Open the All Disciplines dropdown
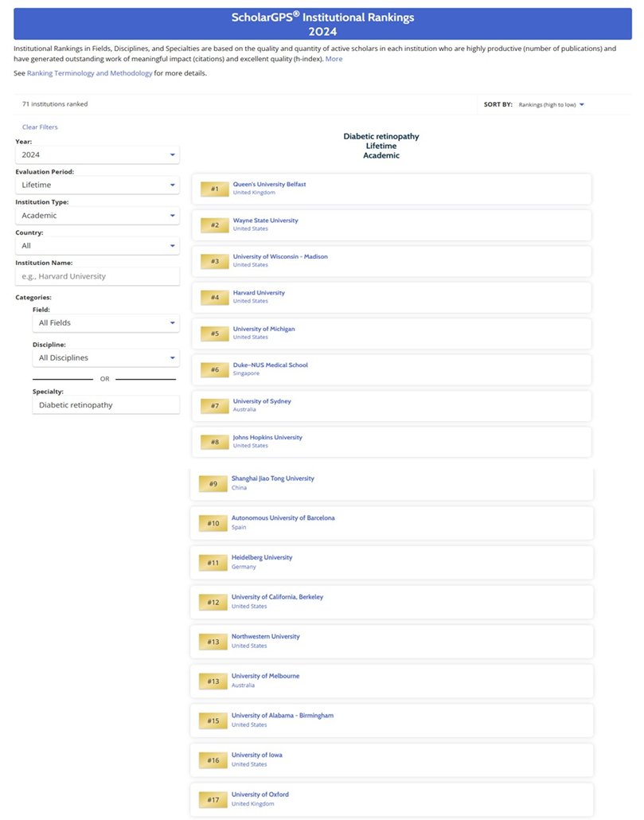Image resolution: width=644 pixels, height=820 pixels. (x=106, y=358)
